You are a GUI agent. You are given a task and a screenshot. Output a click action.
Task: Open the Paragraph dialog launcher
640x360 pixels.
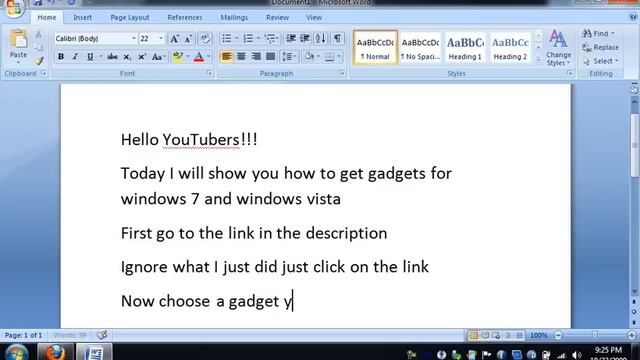point(342,73)
